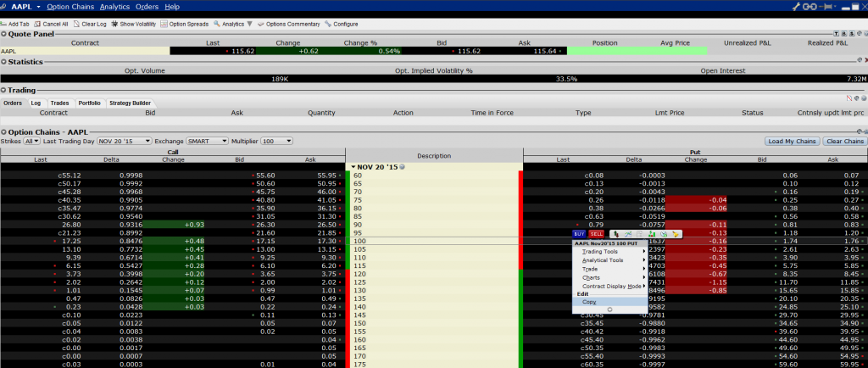This screenshot has height=368, width=868.
Task: Click the chain link icon in title bar
Action: [810, 7]
